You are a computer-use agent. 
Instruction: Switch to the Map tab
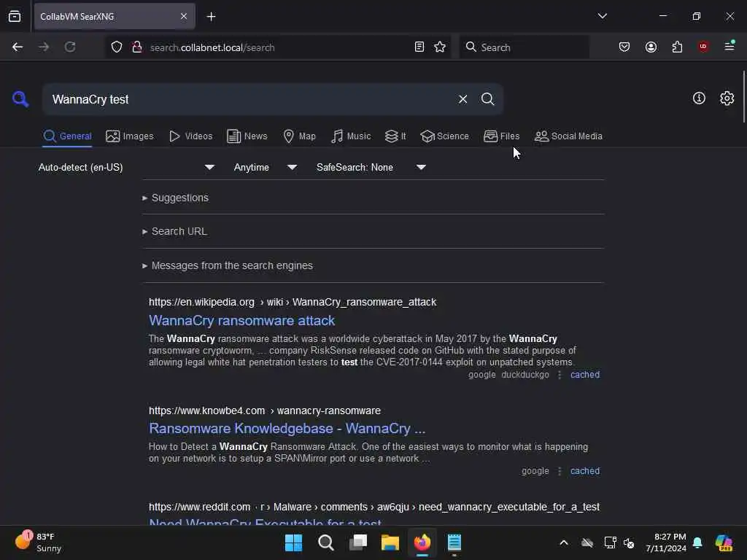[x=299, y=136]
